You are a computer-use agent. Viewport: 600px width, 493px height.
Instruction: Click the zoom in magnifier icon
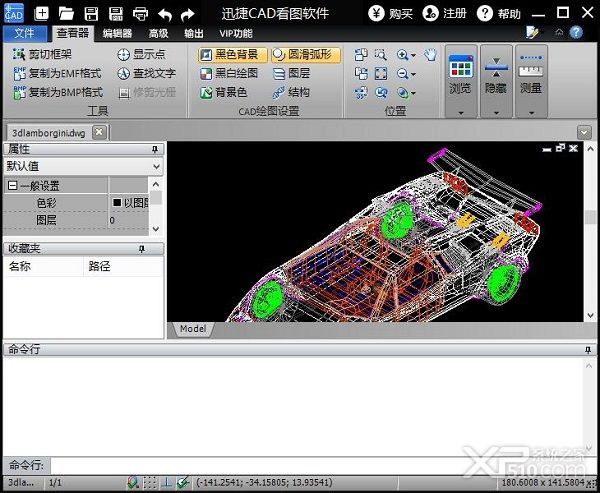(x=403, y=55)
